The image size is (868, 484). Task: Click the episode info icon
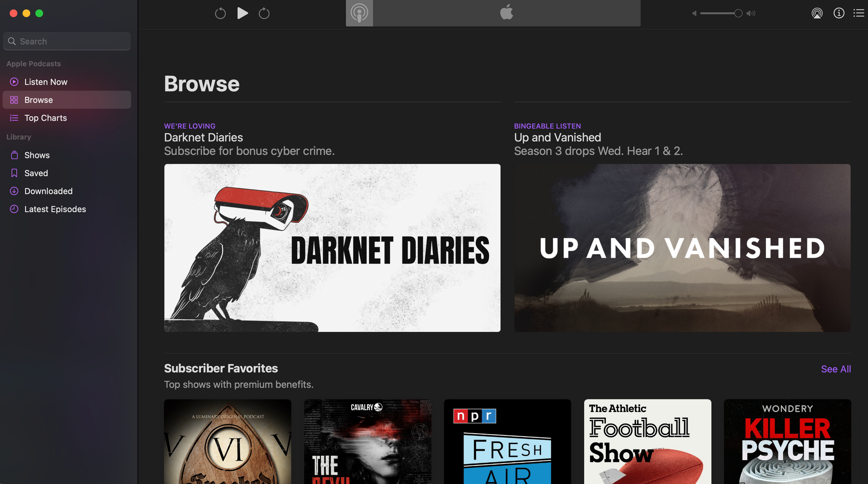(x=838, y=13)
